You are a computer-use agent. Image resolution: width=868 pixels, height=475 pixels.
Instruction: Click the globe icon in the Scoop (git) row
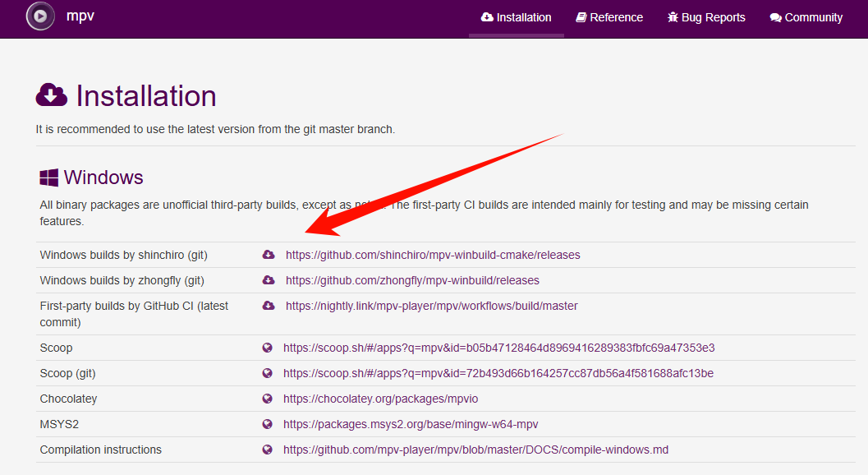[268, 373]
